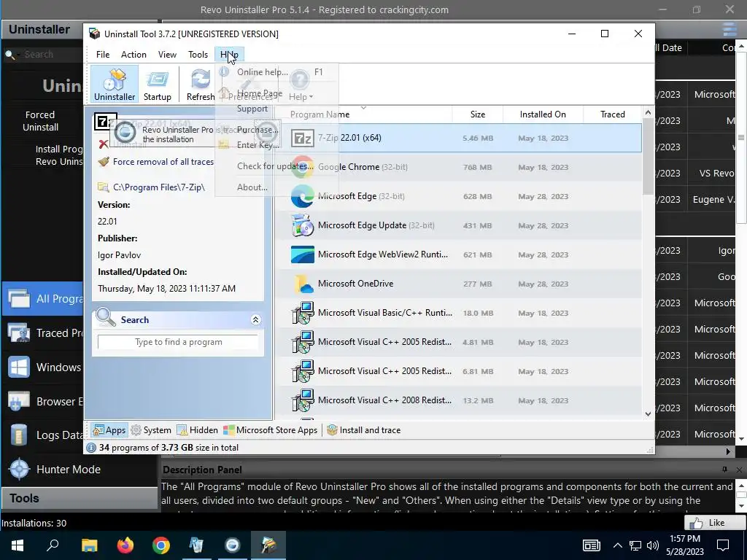Open the Action menu
The image size is (747, 560).
[x=133, y=54]
